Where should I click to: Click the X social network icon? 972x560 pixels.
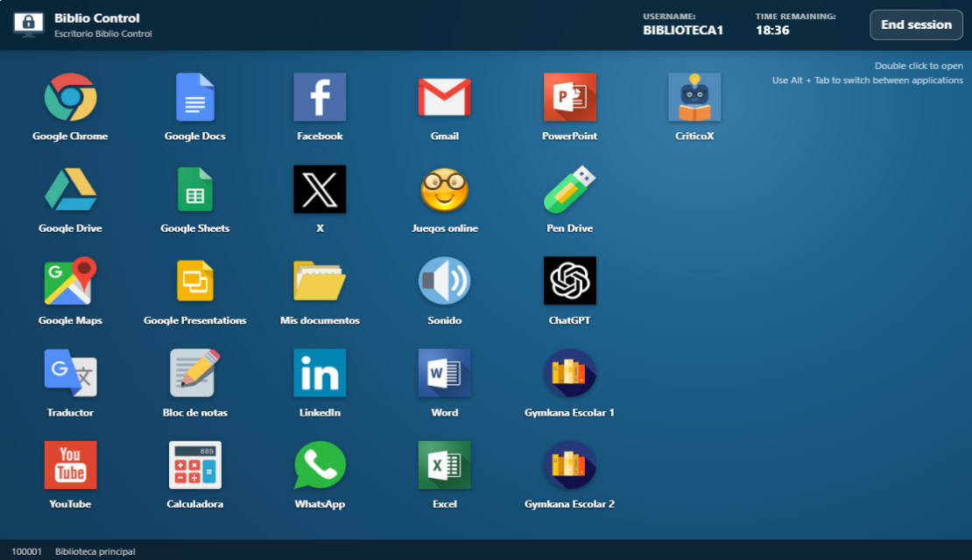pyautogui.click(x=320, y=190)
